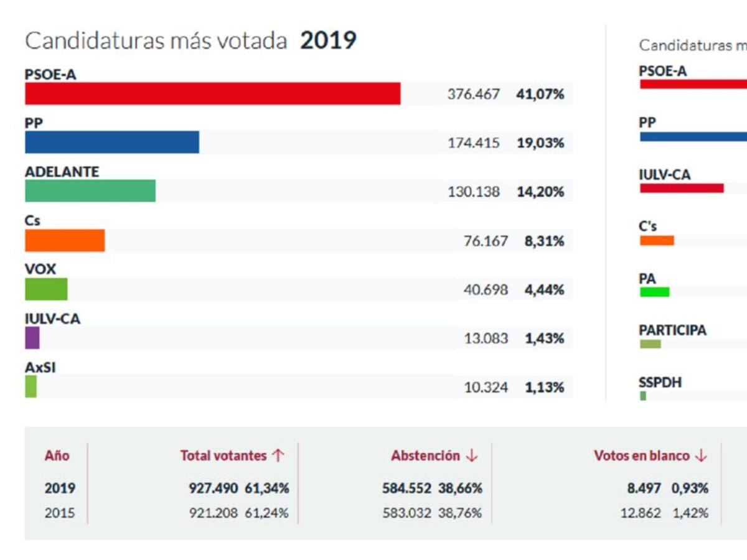
Task: Click the Total votantes column header
Action: 223,455
